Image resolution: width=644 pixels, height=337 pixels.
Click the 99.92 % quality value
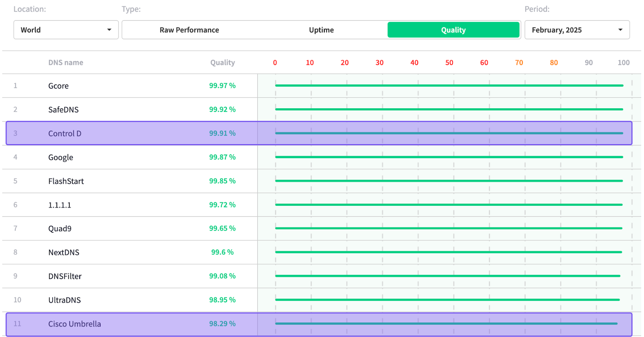pos(222,109)
